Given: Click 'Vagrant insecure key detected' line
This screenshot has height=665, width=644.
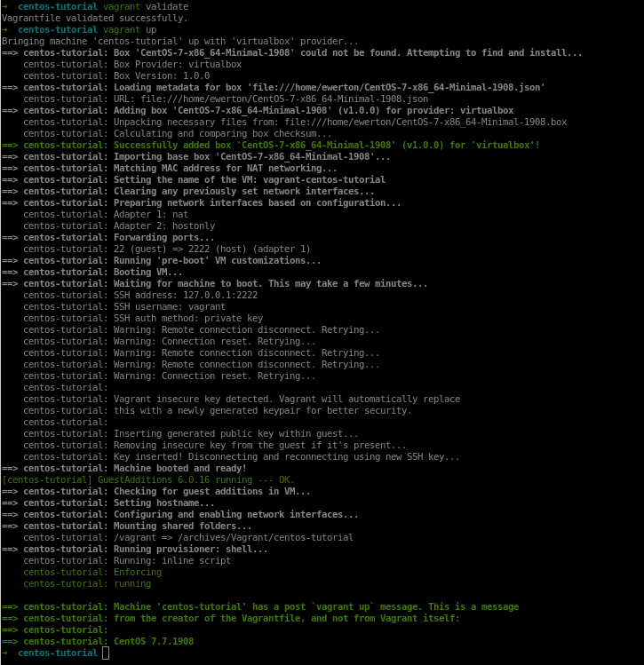Looking at the screenshot, I should click(242, 399).
